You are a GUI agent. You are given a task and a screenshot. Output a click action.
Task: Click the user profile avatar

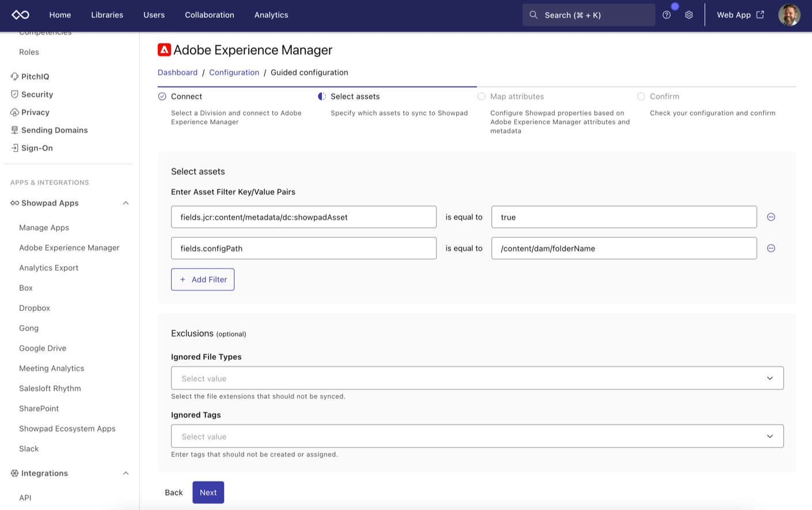coord(789,15)
